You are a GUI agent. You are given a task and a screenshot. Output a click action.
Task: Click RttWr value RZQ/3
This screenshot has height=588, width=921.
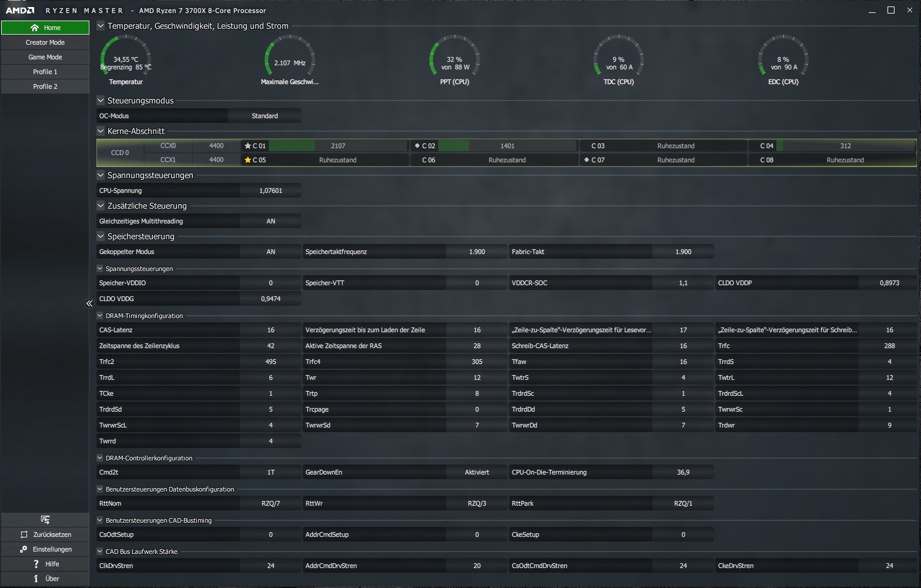tap(477, 503)
